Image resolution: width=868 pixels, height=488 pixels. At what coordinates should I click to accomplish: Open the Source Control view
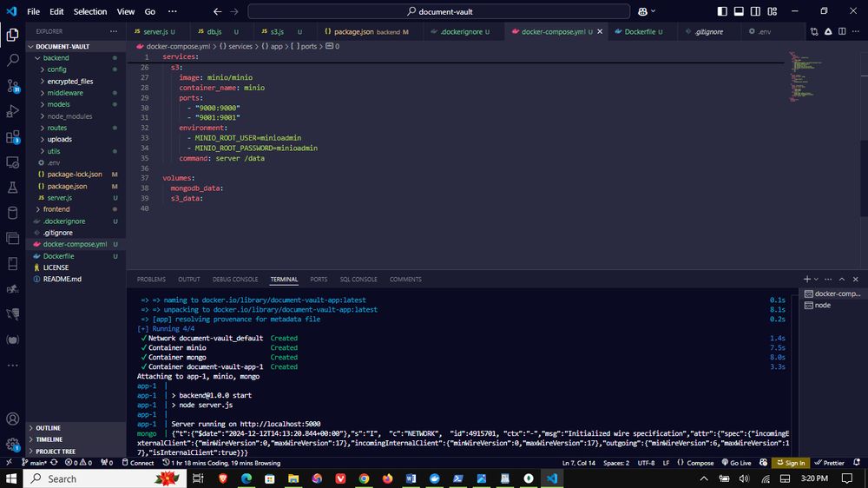pyautogui.click(x=13, y=86)
